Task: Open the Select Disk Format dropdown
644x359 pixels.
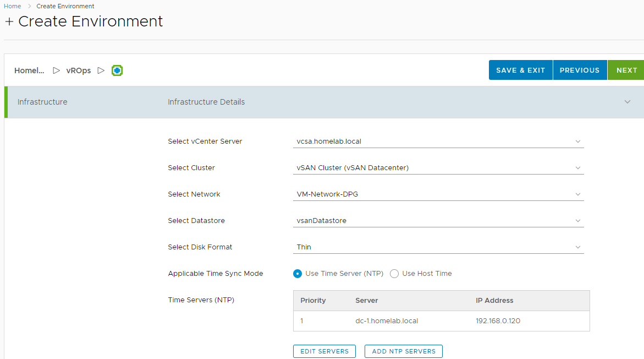Action: [438, 247]
